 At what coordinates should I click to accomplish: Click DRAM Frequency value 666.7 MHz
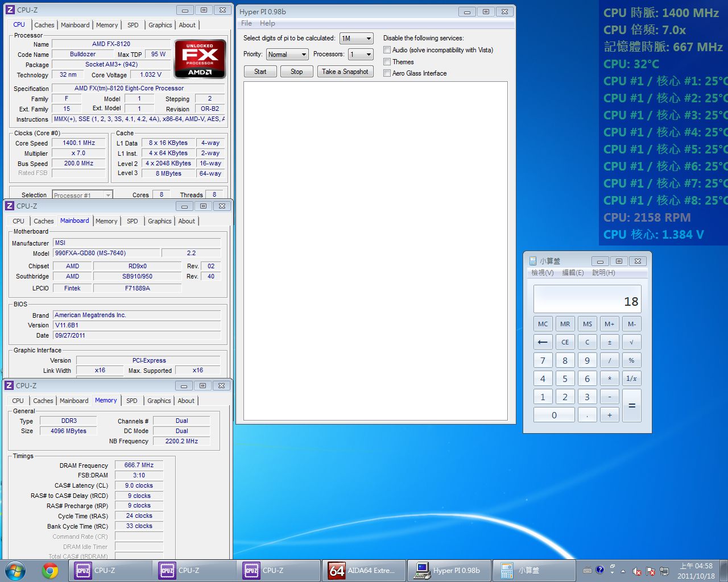[139, 465]
